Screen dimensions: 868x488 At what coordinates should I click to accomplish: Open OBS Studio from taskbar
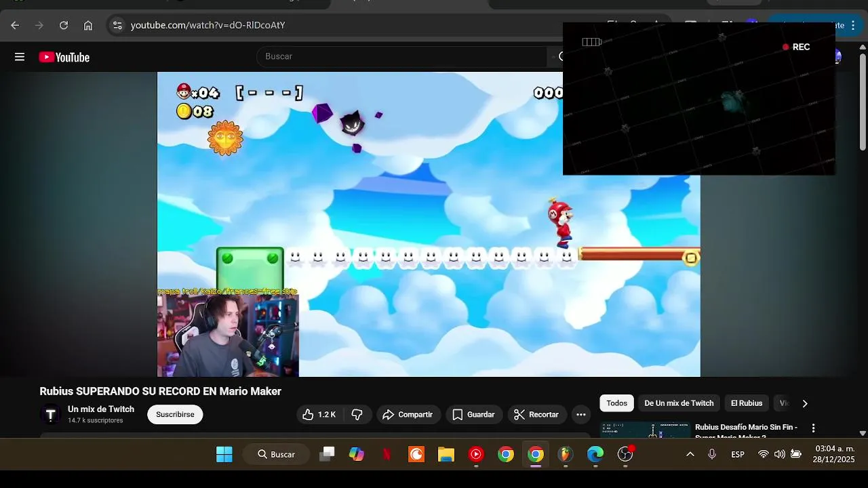(x=625, y=454)
